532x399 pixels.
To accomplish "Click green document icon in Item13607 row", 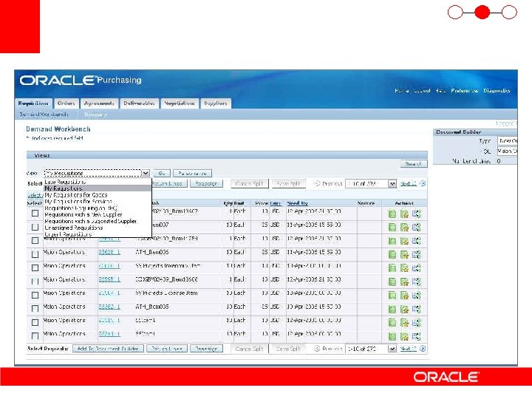I will 392,214.
